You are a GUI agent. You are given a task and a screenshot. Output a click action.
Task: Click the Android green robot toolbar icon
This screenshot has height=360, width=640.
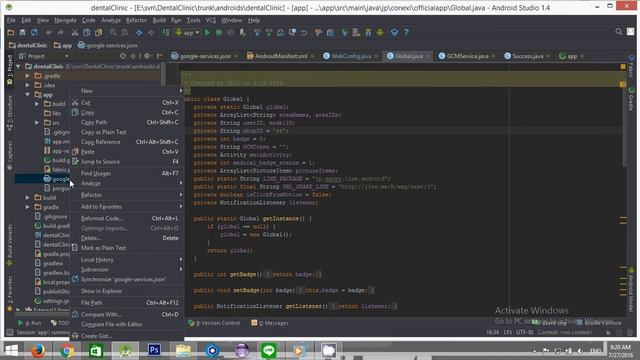380,32
